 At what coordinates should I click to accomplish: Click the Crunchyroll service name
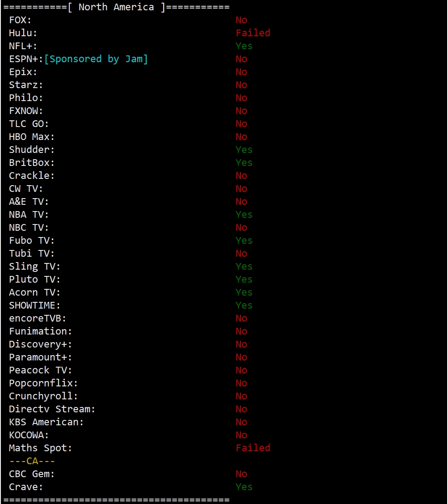pyautogui.click(x=43, y=396)
